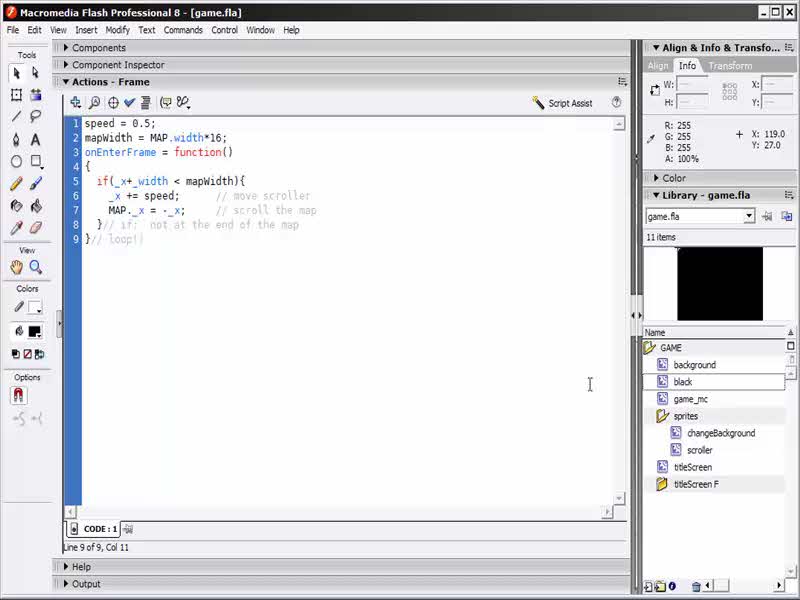Viewport: 800px width, 600px height.
Task: Click the black library preview thumbnail
Action: 719,284
